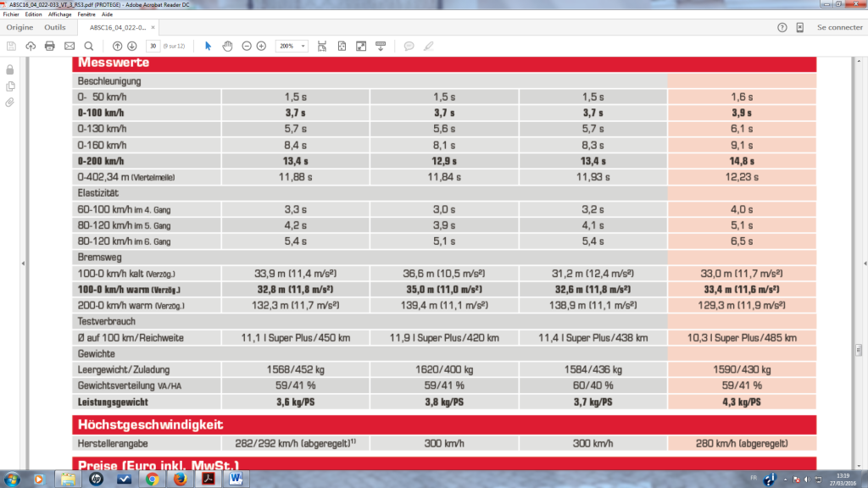Zoom out with the minus icon
The image size is (868, 488).
tap(247, 46)
